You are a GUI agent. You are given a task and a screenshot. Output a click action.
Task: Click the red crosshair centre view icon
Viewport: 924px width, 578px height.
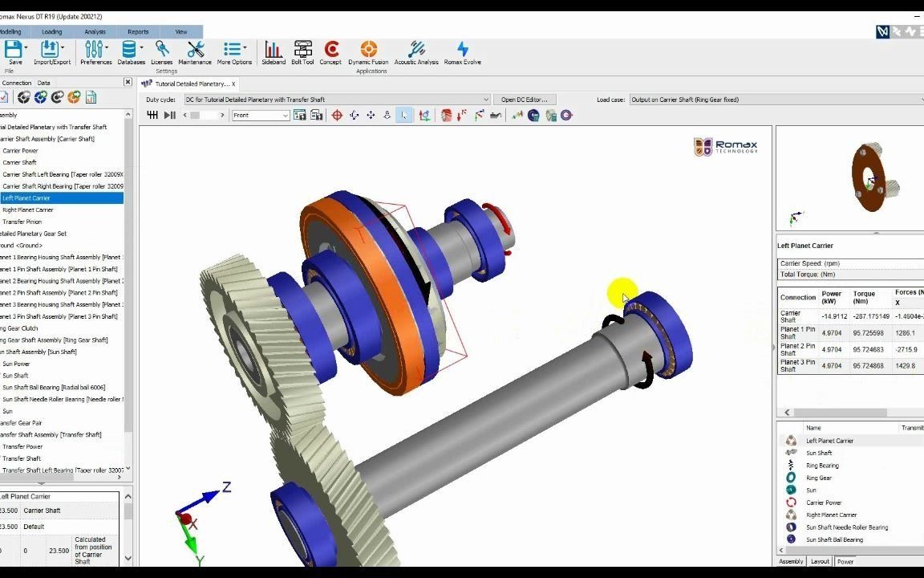point(337,115)
